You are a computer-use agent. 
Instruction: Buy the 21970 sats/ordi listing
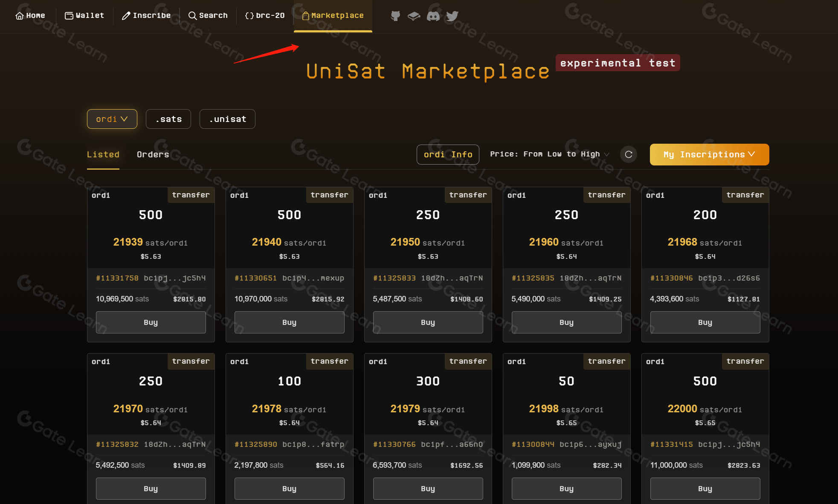tap(151, 489)
